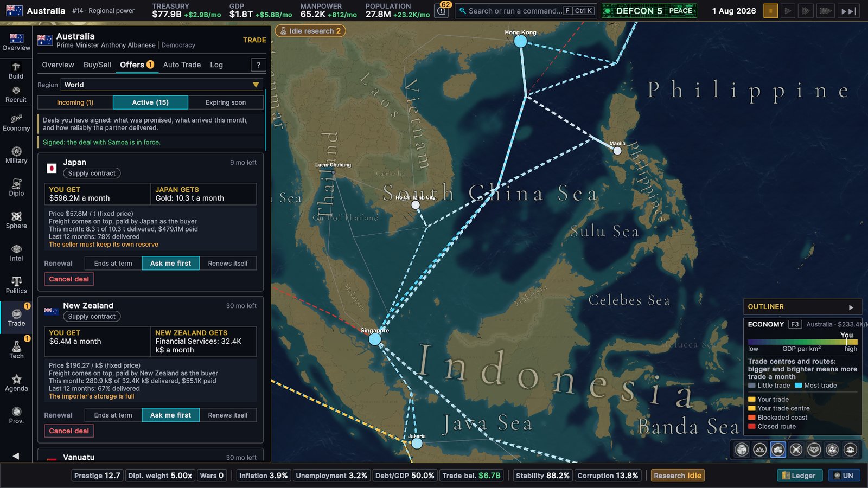Click the Hong Kong trade centre node
This screenshot has width=868, height=488.
point(520,41)
